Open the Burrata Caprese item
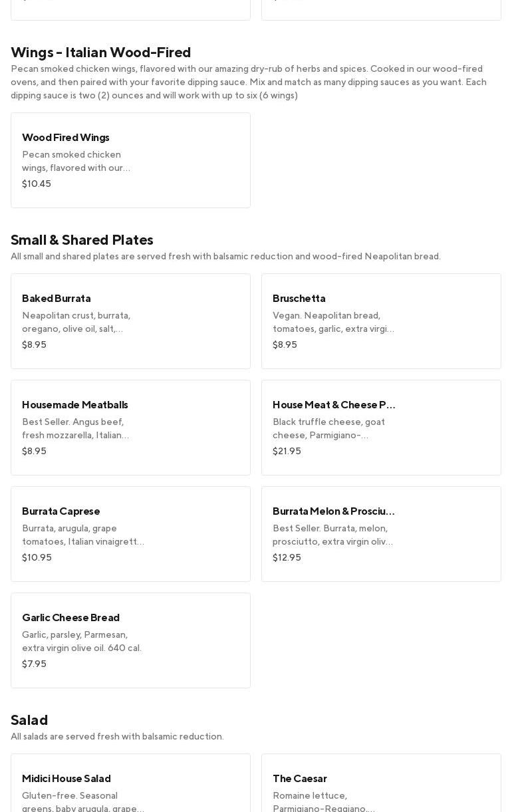Screen dimensions: 512x812 (x=130, y=533)
